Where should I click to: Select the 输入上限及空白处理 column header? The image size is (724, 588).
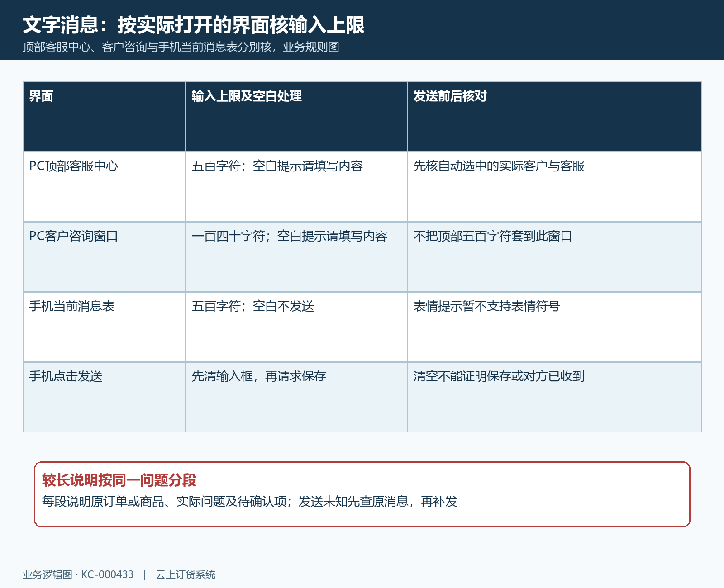tap(296, 117)
